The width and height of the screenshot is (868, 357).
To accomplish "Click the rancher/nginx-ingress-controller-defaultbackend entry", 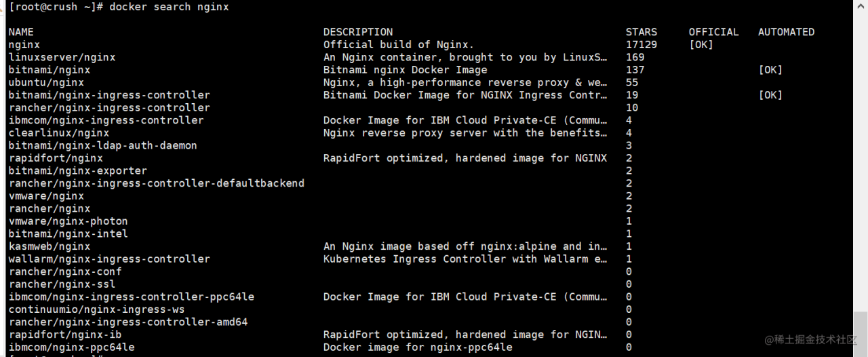I will coord(156,183).
